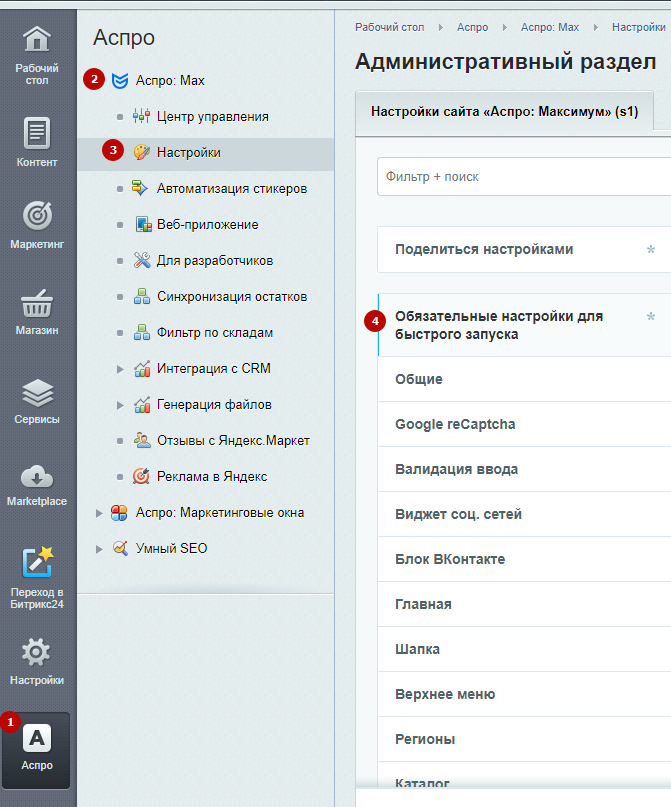
Task: Open Для разработчиков tree item
Action: pyautogui.click(x=215, y=260)
